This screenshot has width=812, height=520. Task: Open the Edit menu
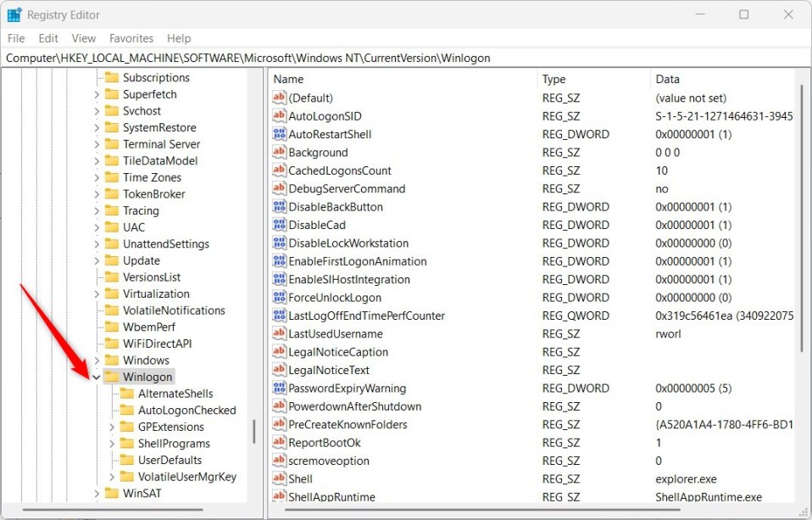tap(48, 38)
